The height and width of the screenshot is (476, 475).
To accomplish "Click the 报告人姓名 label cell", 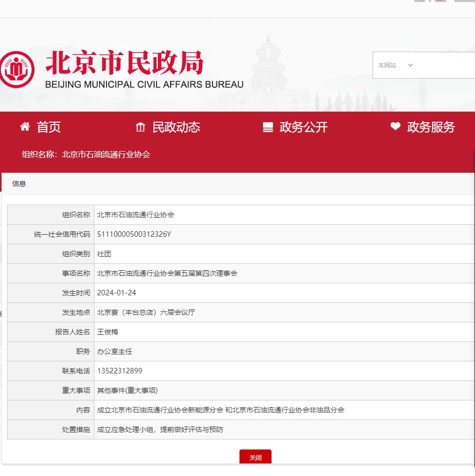I will coord(50,332).
